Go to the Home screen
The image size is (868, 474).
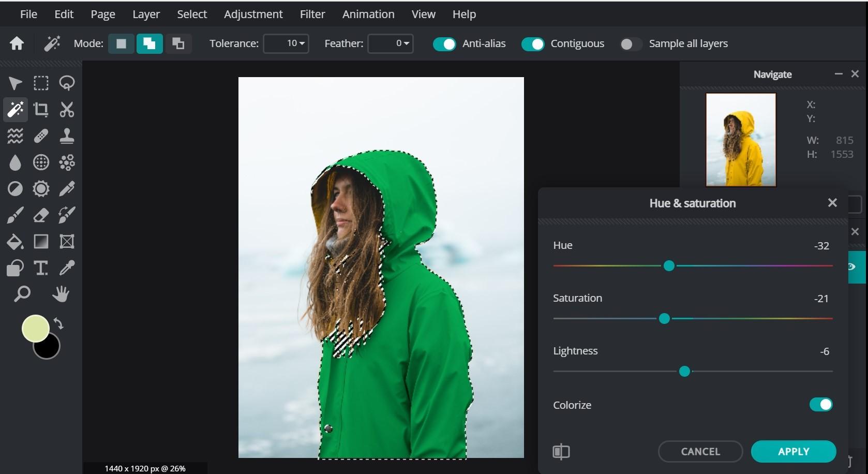tap(17, 43)
